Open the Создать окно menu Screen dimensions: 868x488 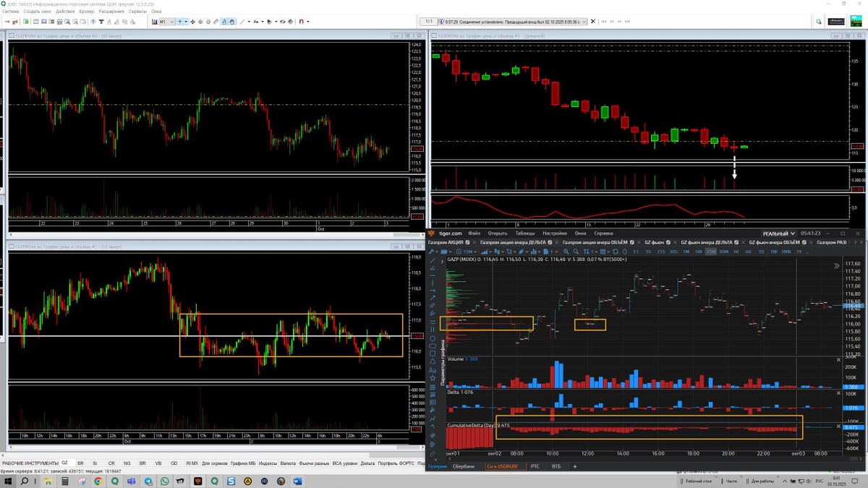click(37, 12)
